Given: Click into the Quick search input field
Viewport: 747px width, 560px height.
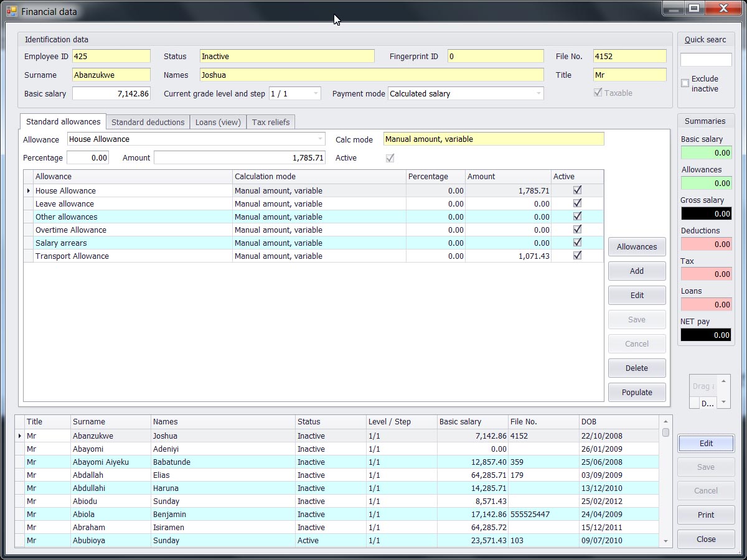Looking at the screenshot, I should (705, 60).
